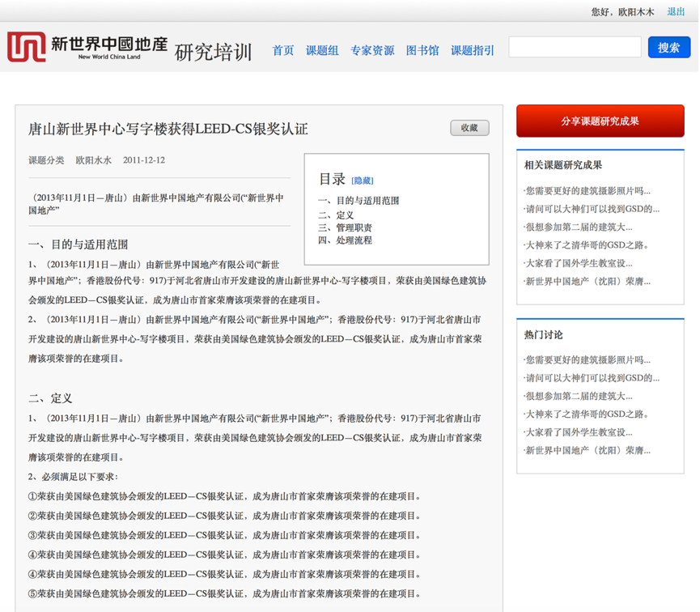This screenshot has height=612, width=700.
Task: Click the 二、定义 heading in the article body
Action: (x=50, y=398)
